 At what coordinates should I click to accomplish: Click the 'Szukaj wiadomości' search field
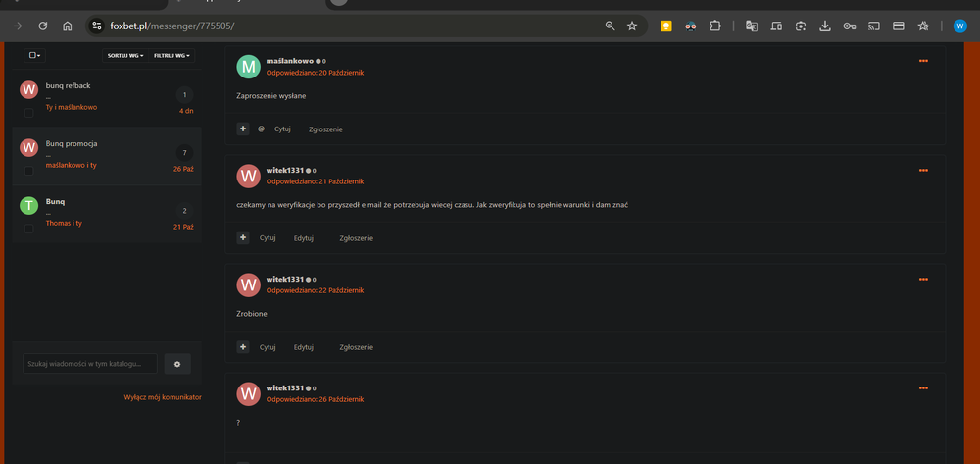[89, 364]
